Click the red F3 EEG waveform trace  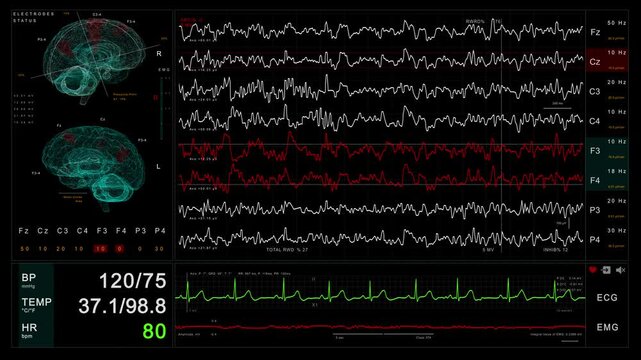point(381,149)
